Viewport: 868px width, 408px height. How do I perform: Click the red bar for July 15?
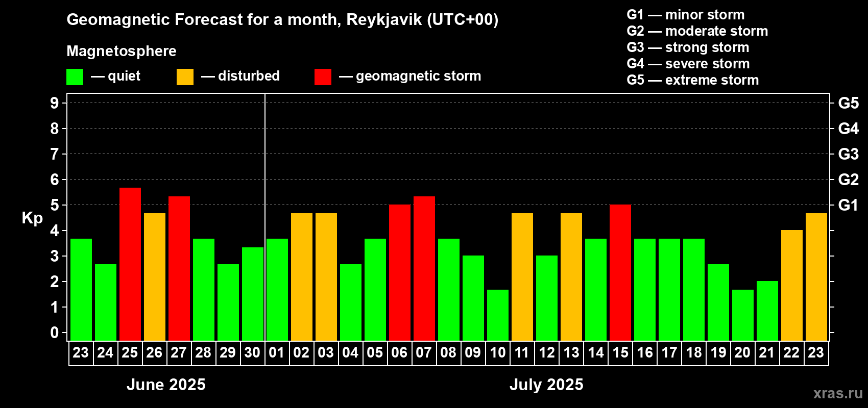620,273
